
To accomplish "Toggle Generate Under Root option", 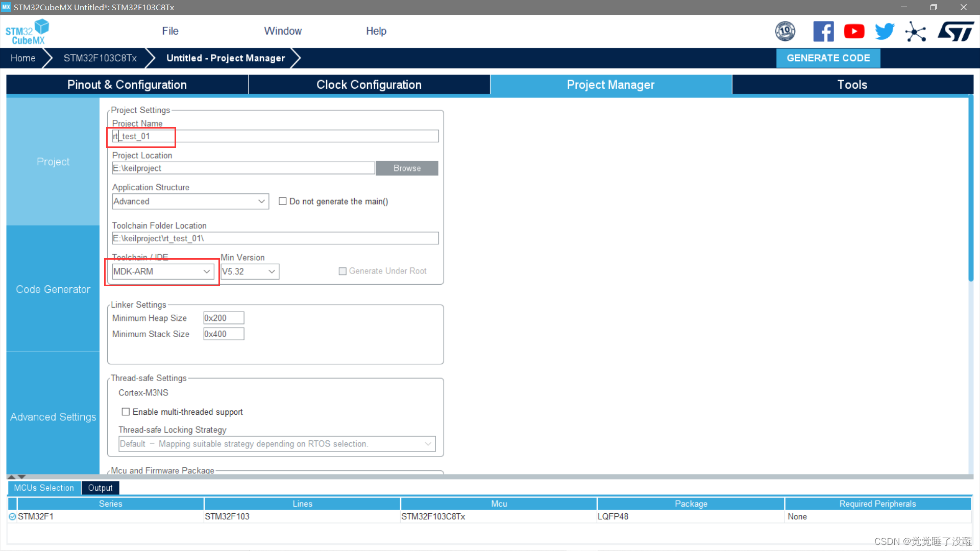I will click(x=342, y=270).
